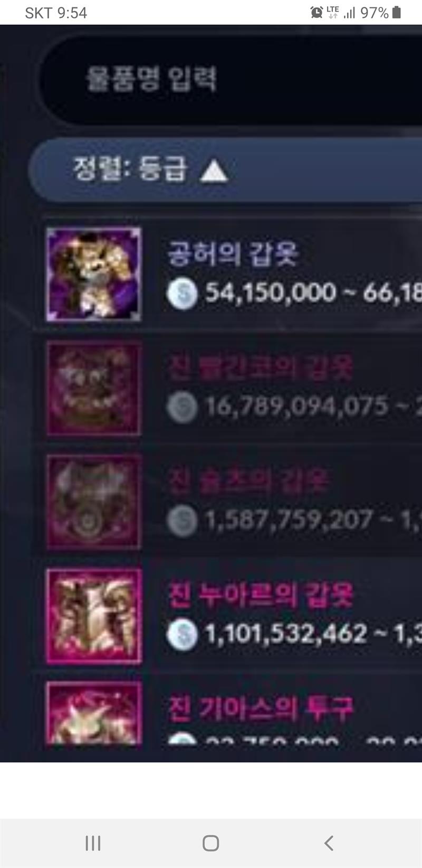Tap the alarm icon in status bar
The width and height of the screenshot is (422, 868).
[316, 12]
